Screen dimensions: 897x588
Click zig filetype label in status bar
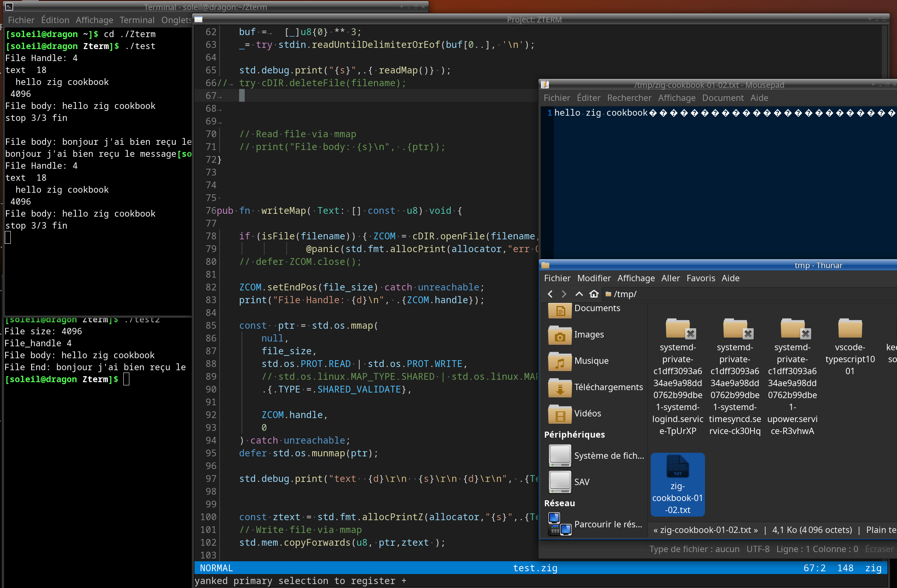[x=873, y=568]
